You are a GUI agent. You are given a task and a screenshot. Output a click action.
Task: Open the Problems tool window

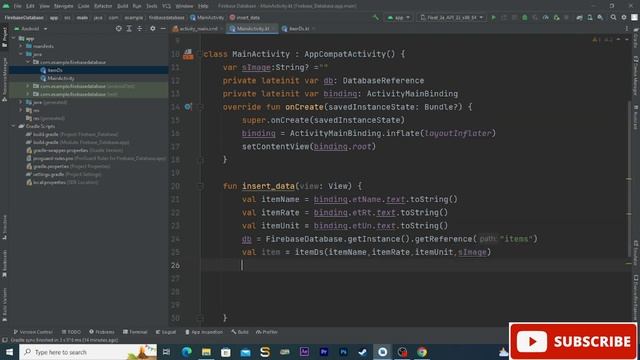click(102, 332)
